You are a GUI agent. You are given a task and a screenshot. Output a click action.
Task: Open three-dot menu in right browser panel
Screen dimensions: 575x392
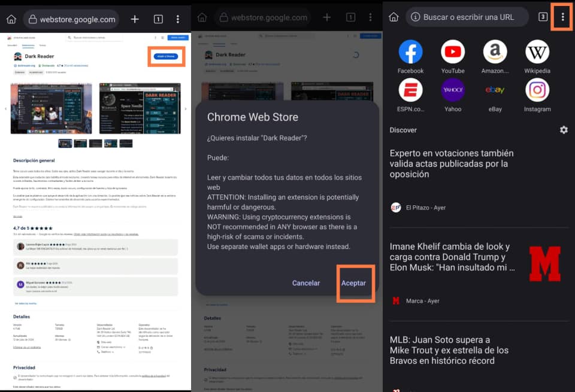click(562, 17)
